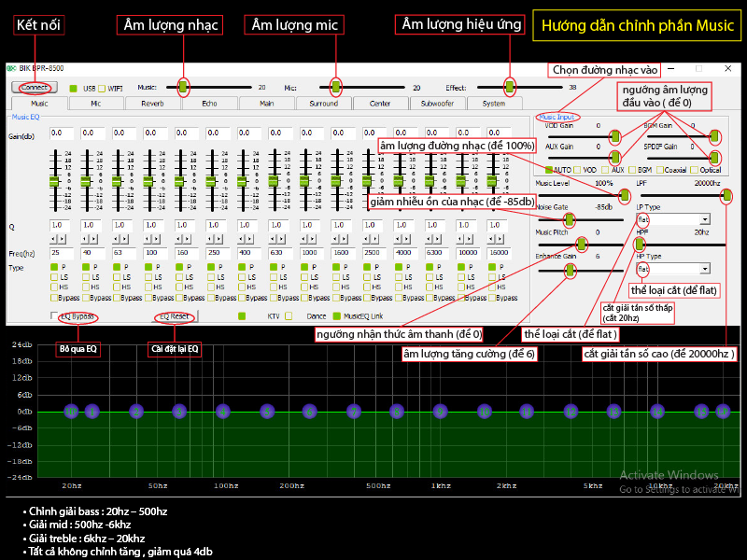This screenshot has height=560, width=747.
Task: Select node 12 on the EQ graph
Action: pos(571,412)
